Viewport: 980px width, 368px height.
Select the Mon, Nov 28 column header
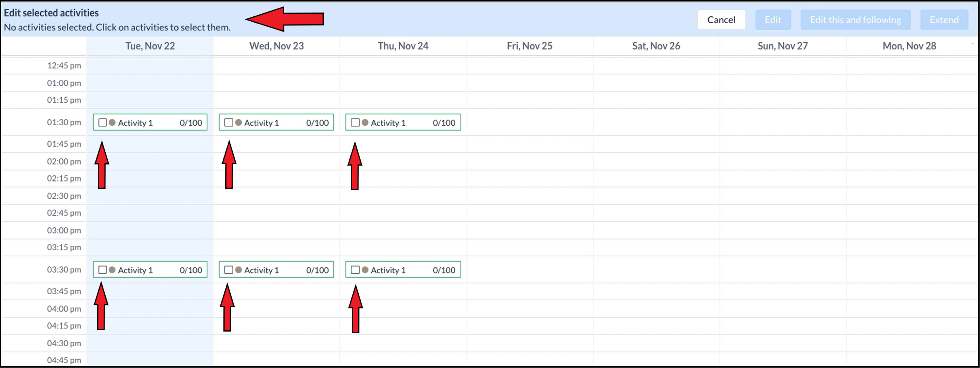pos(910,46)
